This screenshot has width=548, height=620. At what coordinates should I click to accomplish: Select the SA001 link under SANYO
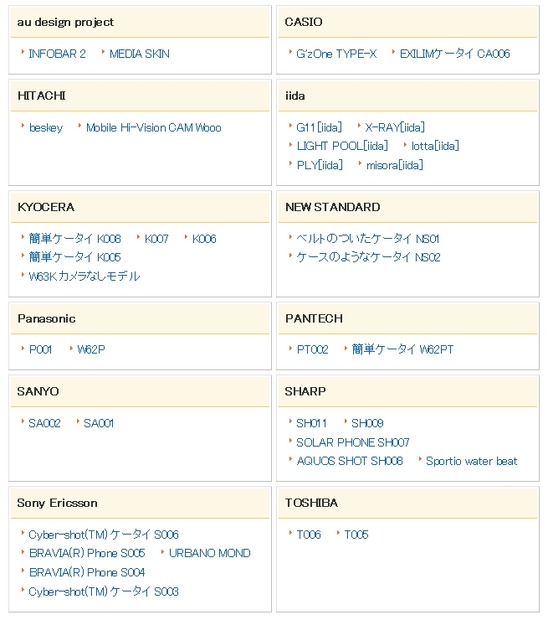click(x=99, y=423)
